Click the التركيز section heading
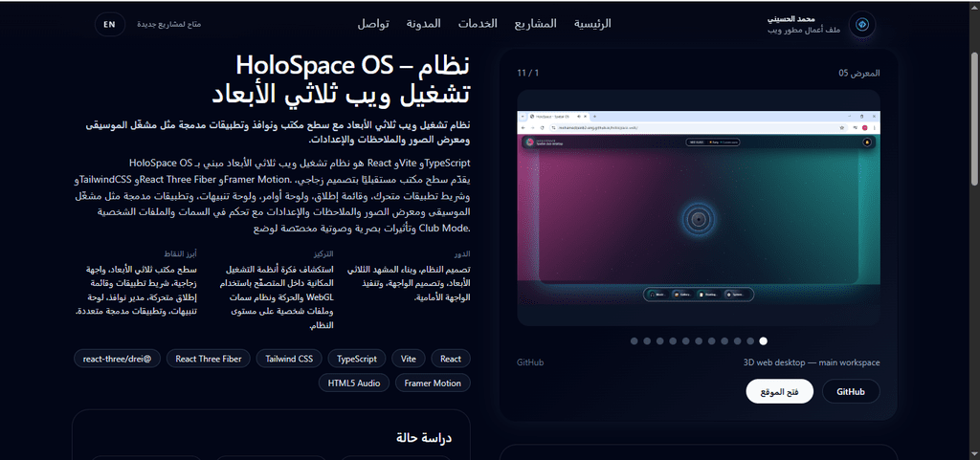This screenshot has height=460, width=980. tap(323, 254)
